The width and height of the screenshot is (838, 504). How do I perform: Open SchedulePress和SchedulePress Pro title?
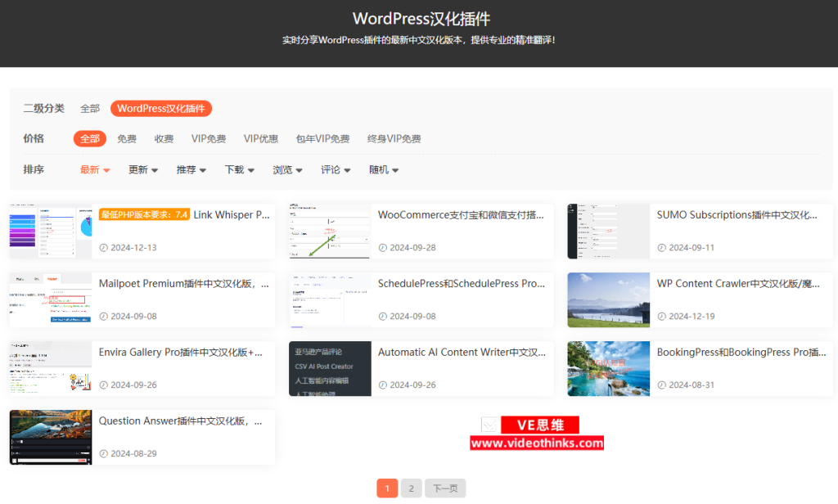click(x=462, y=284)
